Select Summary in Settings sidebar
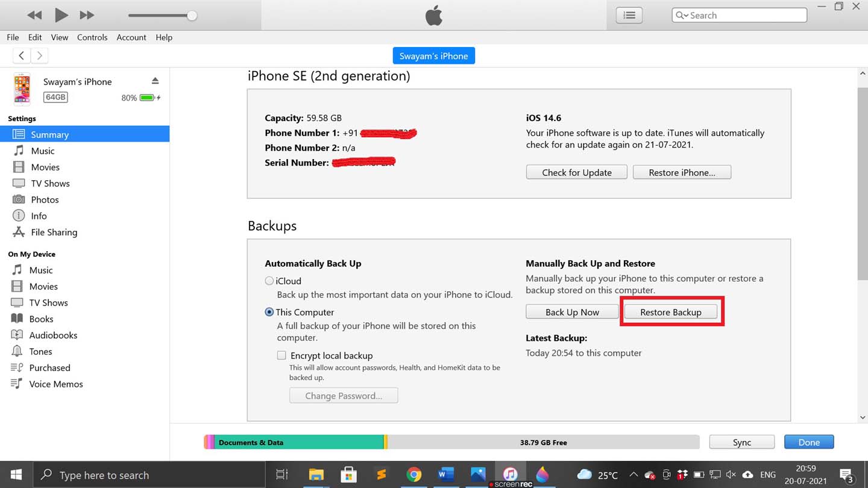 [x=84, y=134]
